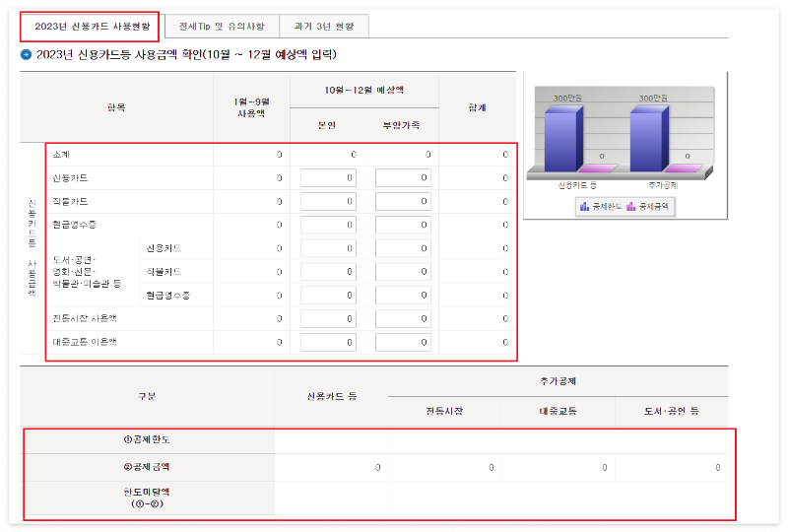Click the page heading 2023년 신용카드등 사용금액 확인
Viewport: 788px width, 532px height.
point(186,54)
